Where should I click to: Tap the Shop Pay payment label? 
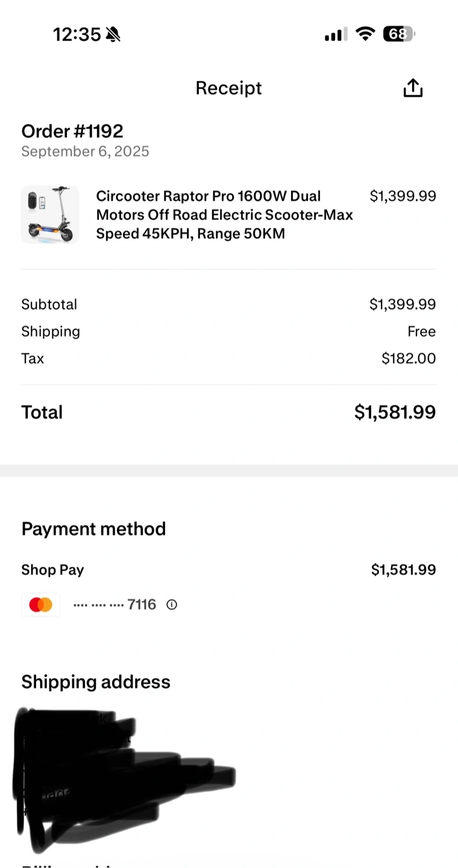point(52,570)
